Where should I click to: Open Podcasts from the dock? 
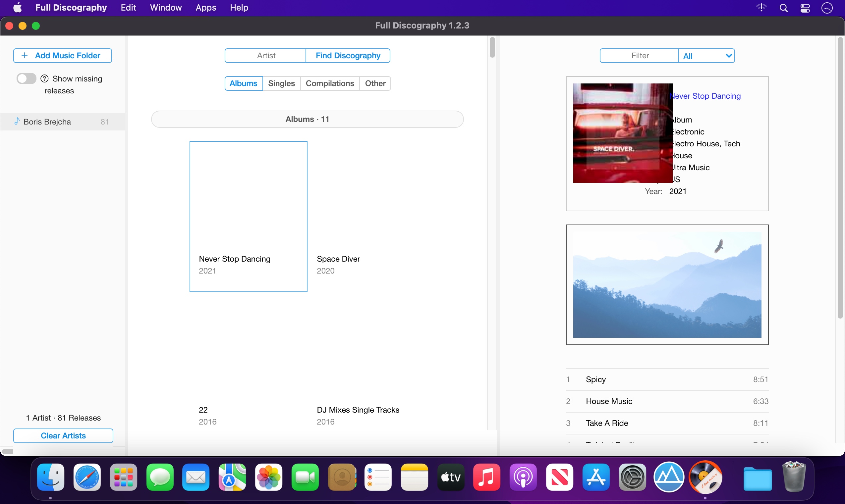523,477
